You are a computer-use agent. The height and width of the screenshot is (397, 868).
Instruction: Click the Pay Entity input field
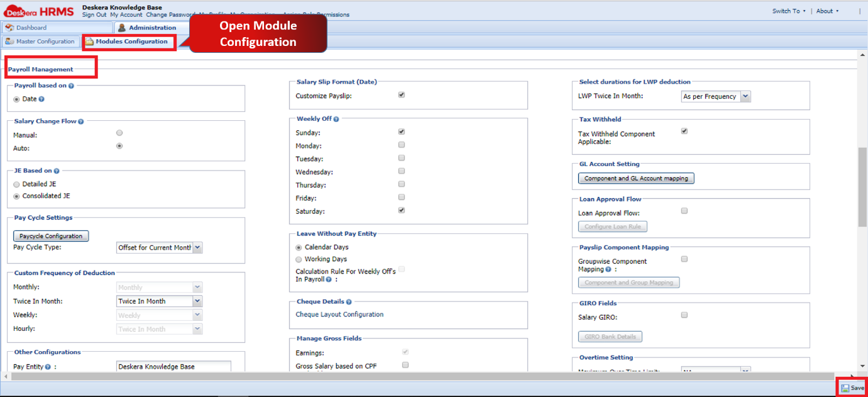(x=173, y=365)
